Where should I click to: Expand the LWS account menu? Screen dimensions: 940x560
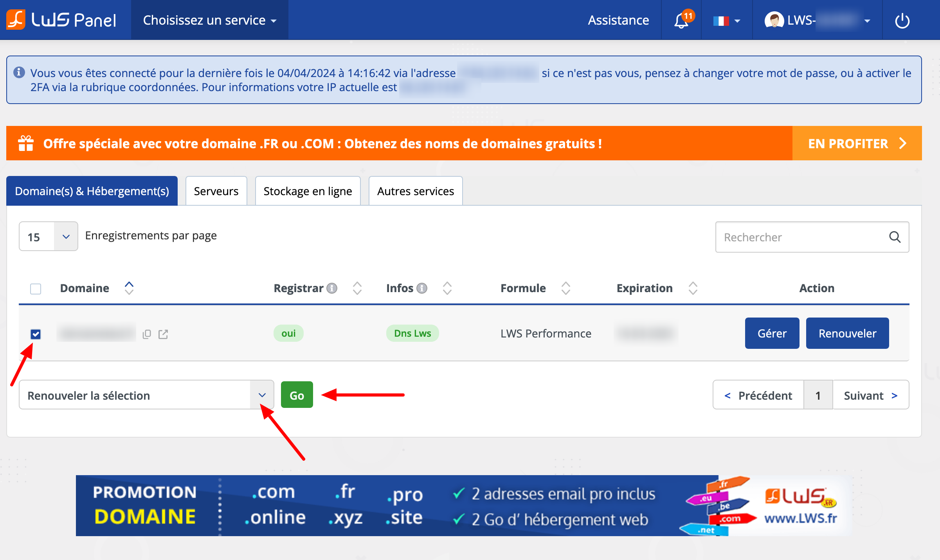click(868, 21)
